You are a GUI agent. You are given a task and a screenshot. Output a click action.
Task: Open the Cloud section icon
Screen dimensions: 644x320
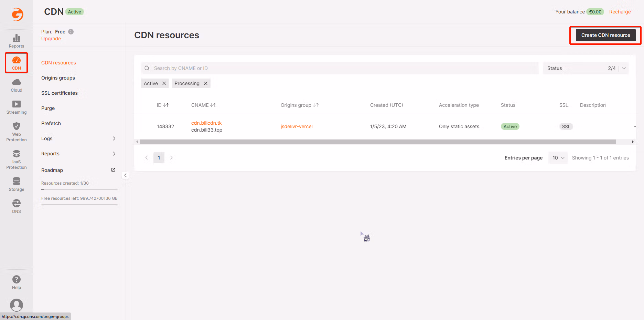(17, 82)
